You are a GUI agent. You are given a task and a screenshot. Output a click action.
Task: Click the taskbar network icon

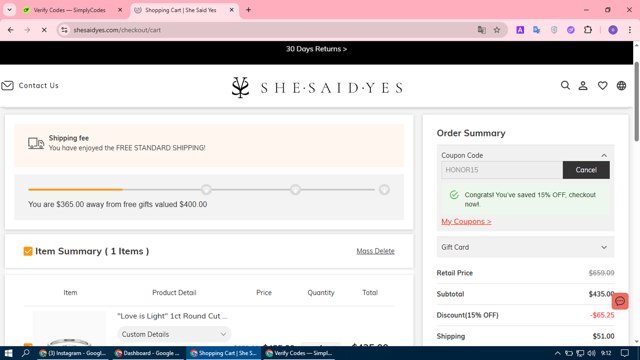[580, 353]
